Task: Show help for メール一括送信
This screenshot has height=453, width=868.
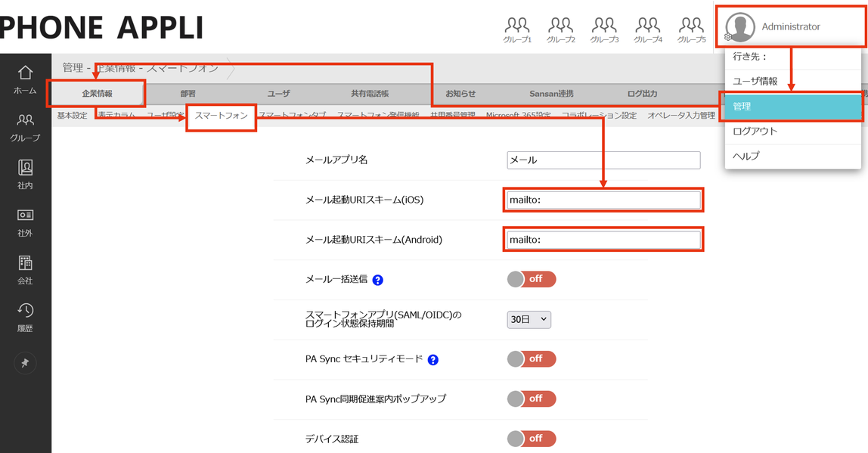Action: click(377, 281)
